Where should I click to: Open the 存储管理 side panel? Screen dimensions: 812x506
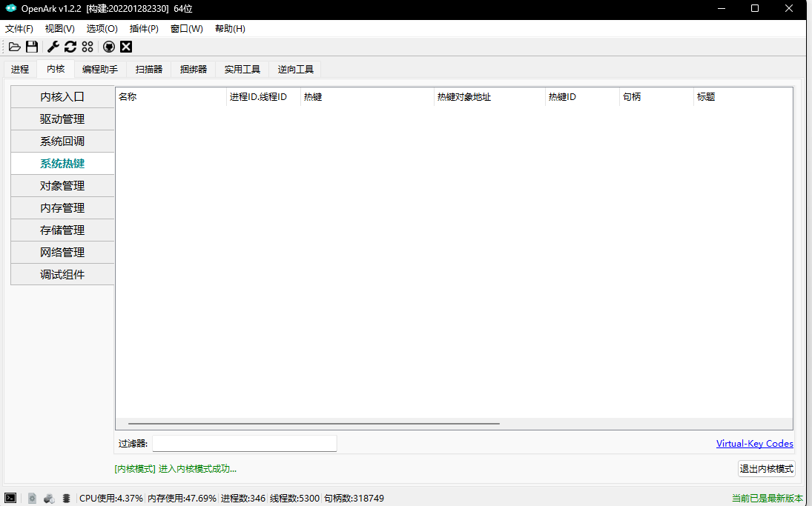62,230
